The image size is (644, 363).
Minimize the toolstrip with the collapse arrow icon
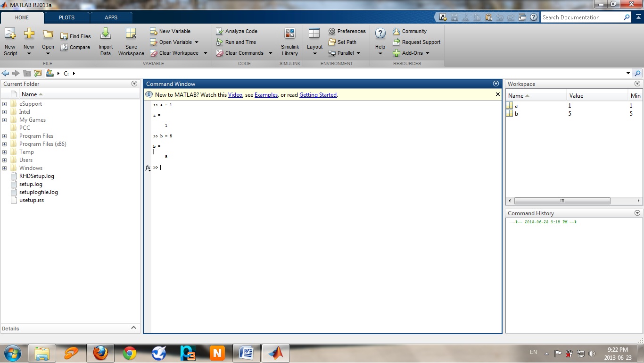tap(638, 17)
